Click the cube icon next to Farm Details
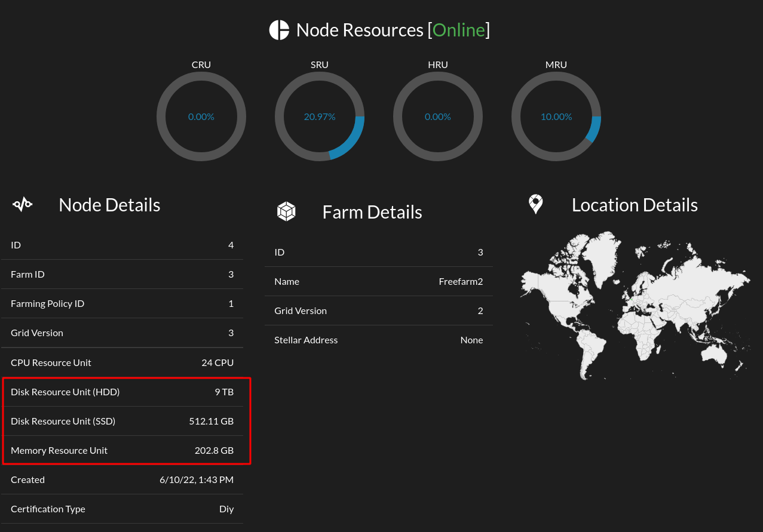This screenshot has height=532, width=763. [x=286, y=211]
